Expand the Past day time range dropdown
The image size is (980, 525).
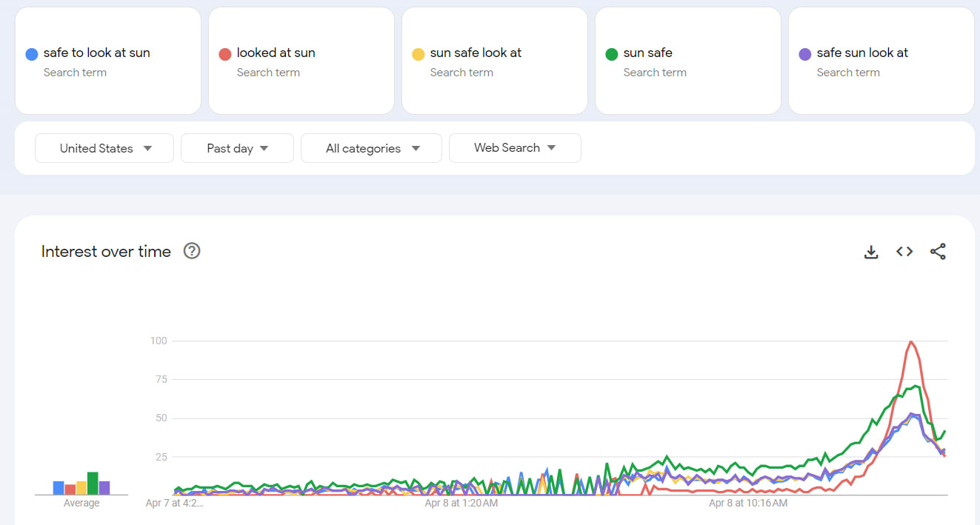click(x=237, y=148)
